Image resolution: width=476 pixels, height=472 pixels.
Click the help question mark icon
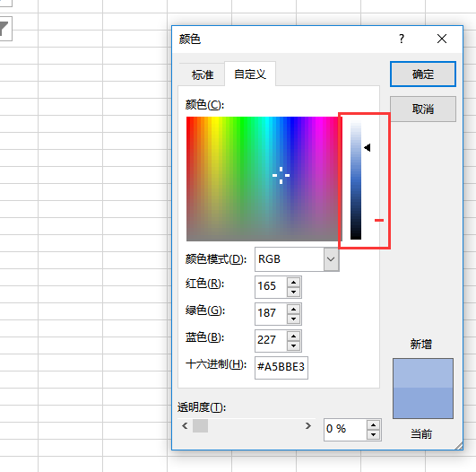(402, 39)
